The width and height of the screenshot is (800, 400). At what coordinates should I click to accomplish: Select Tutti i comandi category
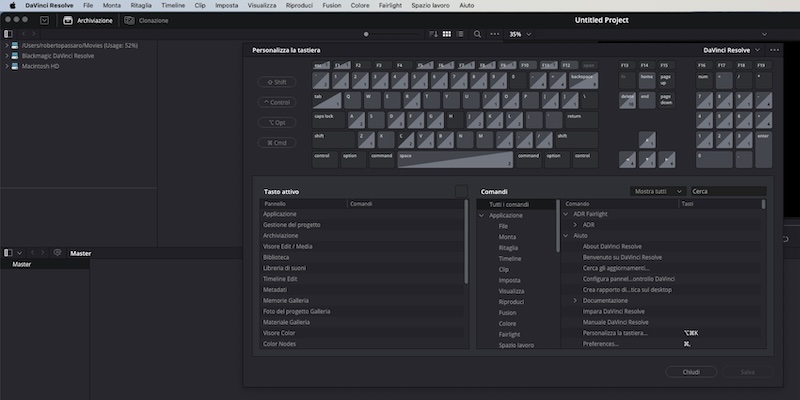516,204
